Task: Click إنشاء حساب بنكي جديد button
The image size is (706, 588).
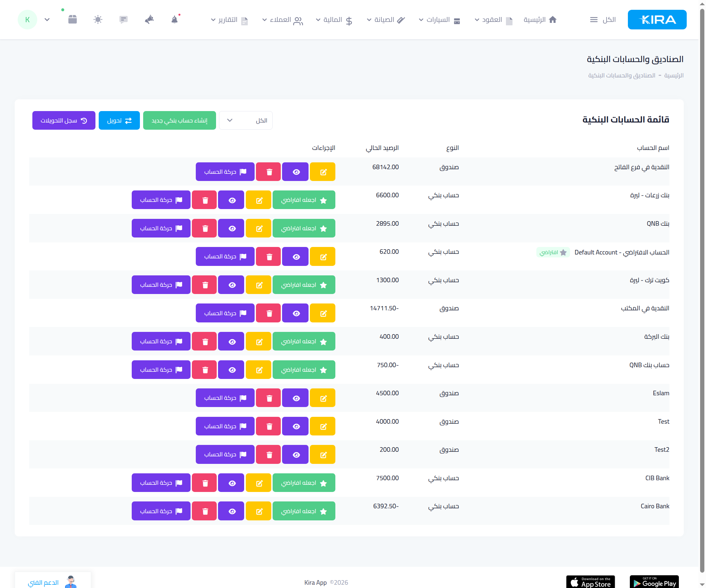Action: [179, 120]
